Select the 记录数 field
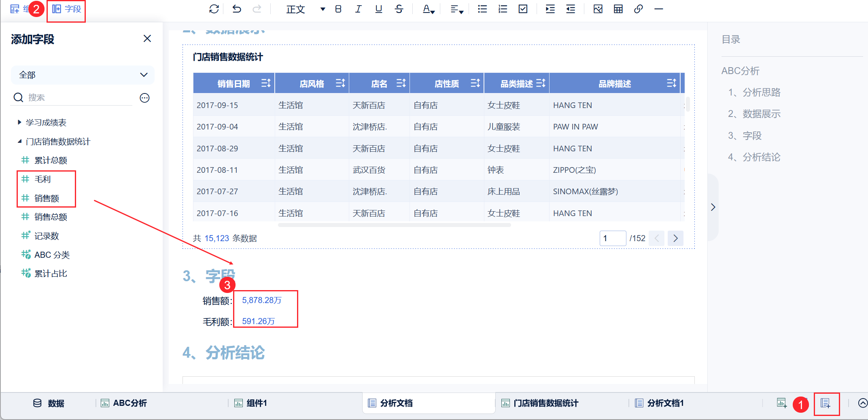The image size is (868, 420). (40, 235)
